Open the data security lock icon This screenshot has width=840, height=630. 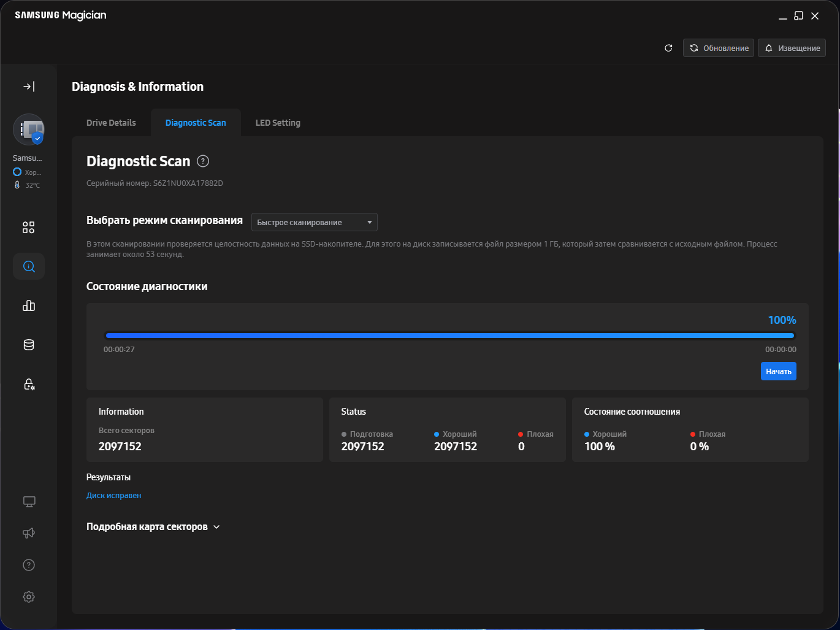[29, 384]
